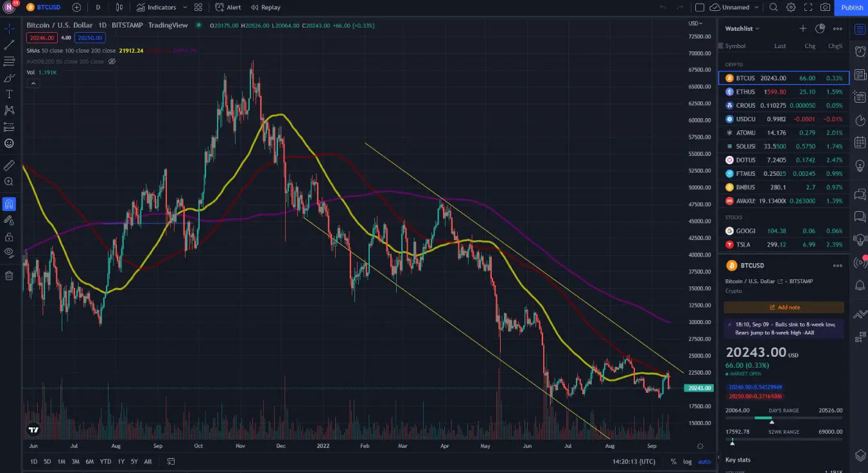Switch to 3M date range
868x473 pixels.
(75, 461)
